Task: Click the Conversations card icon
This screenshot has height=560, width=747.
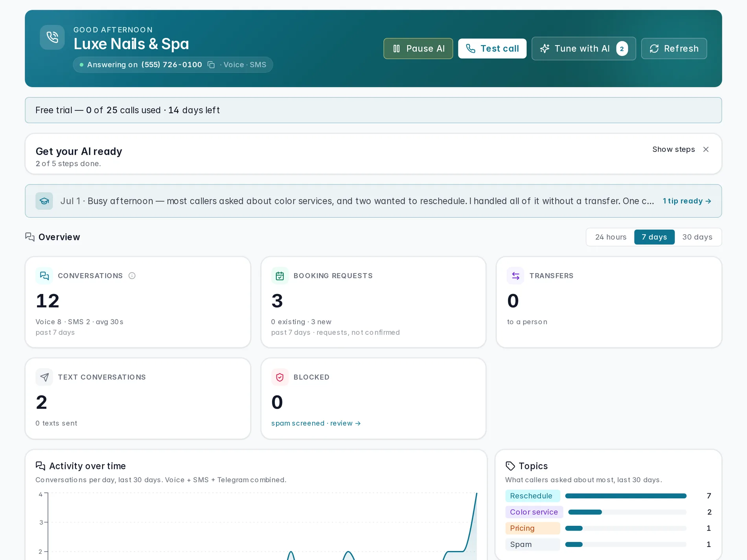Action: (x=44, y=276)
